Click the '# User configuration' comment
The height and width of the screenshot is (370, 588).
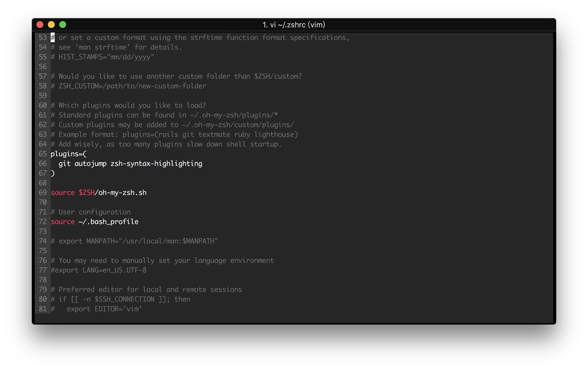tap(91, 212)
